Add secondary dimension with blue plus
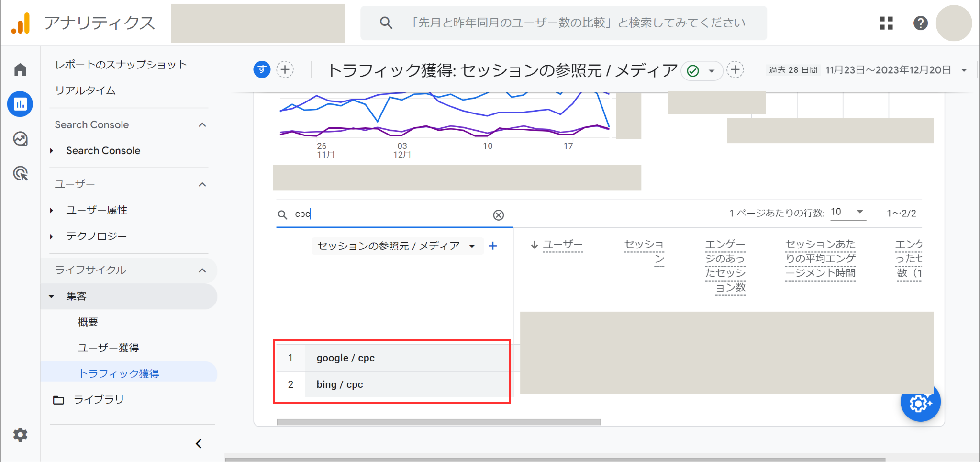 [x=493, y=246]
